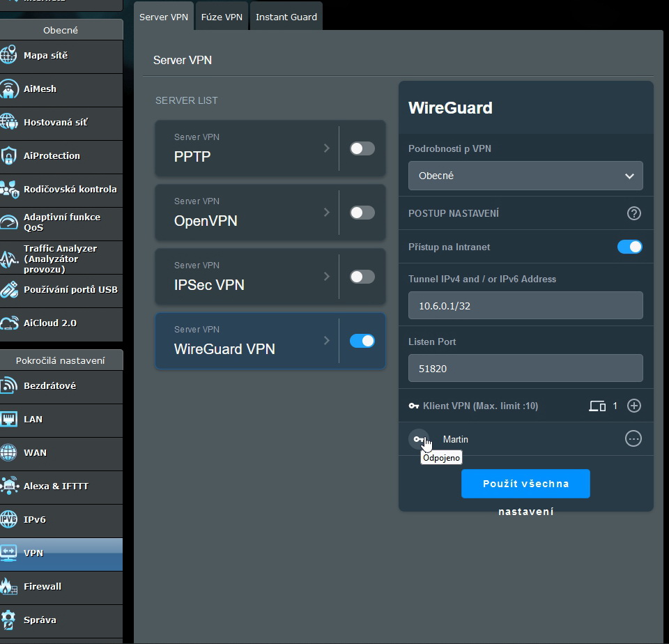Open Používání portů USB icon
669x644 pixels.
coord(8,289)
